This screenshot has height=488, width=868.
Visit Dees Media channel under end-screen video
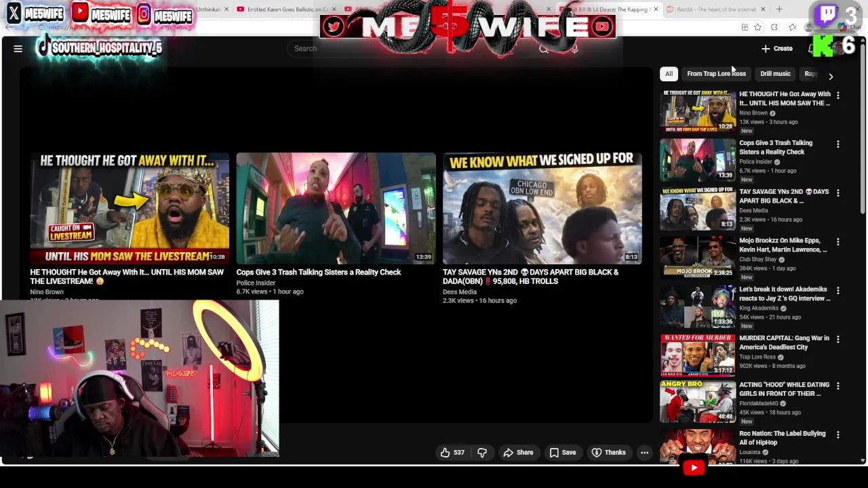[460, 292]
